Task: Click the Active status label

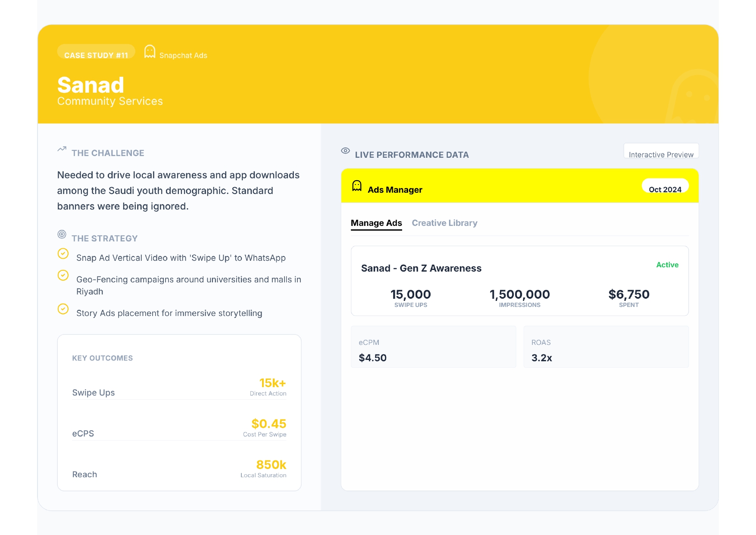Action: (x=667, y=265)
